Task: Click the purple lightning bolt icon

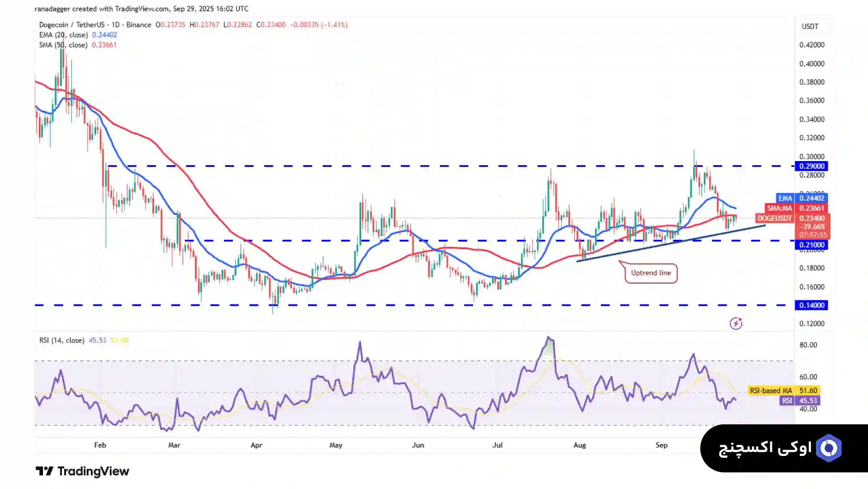Action: pyautogui.click(x=736, y=323)
